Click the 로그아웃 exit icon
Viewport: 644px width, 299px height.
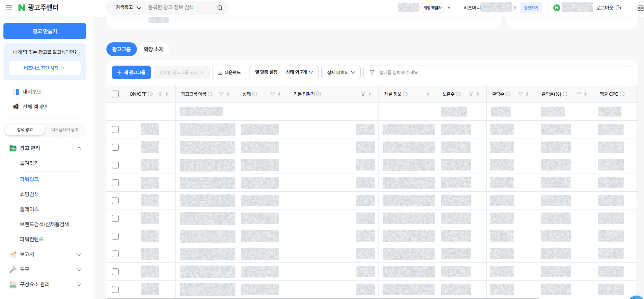click(x=619, y=8)
